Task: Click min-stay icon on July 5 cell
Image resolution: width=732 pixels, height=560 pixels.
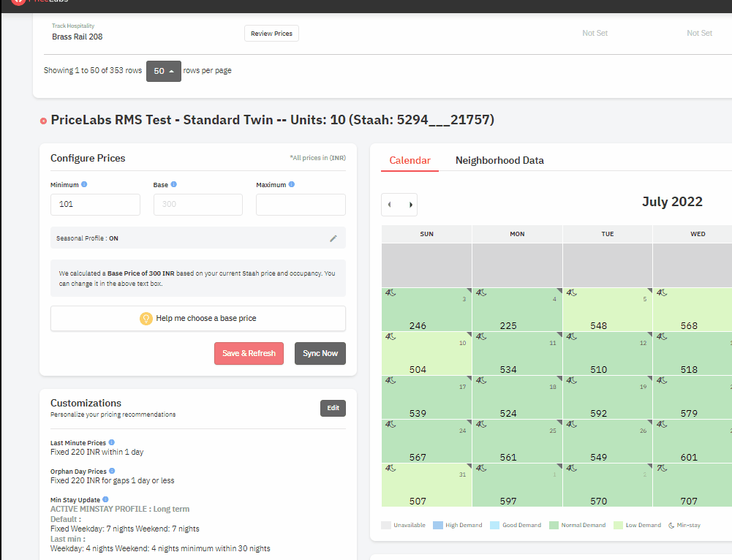Action: point(571,292)
